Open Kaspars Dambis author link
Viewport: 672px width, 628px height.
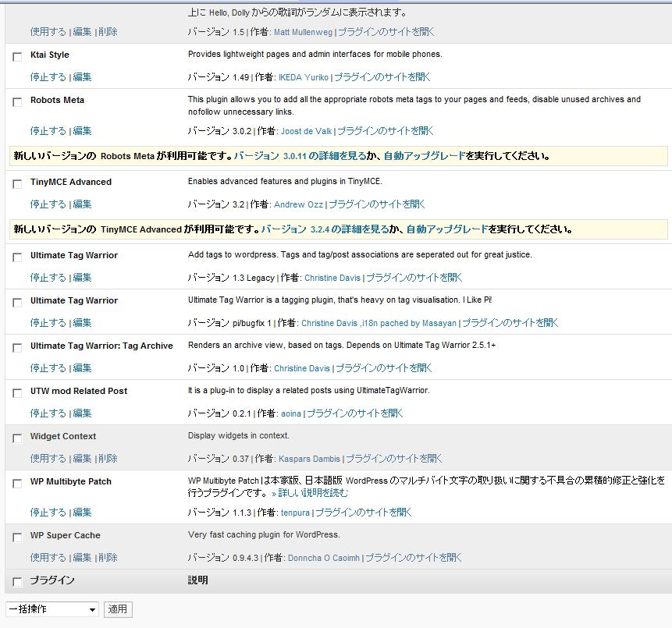coord(309,459)
